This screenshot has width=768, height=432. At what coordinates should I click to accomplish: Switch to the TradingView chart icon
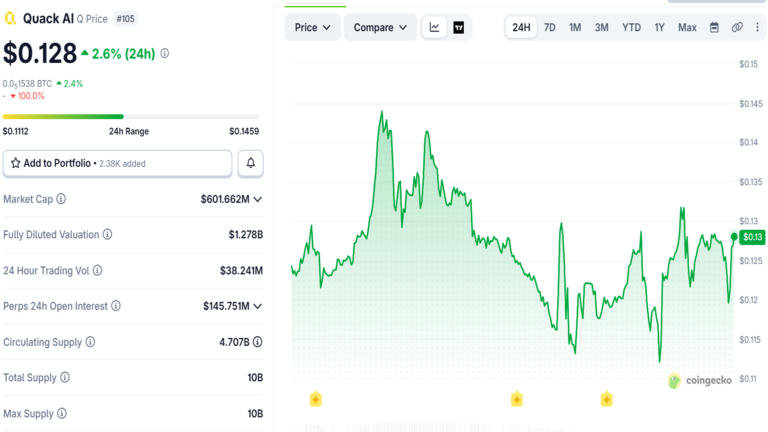click(x=458, y=27)
